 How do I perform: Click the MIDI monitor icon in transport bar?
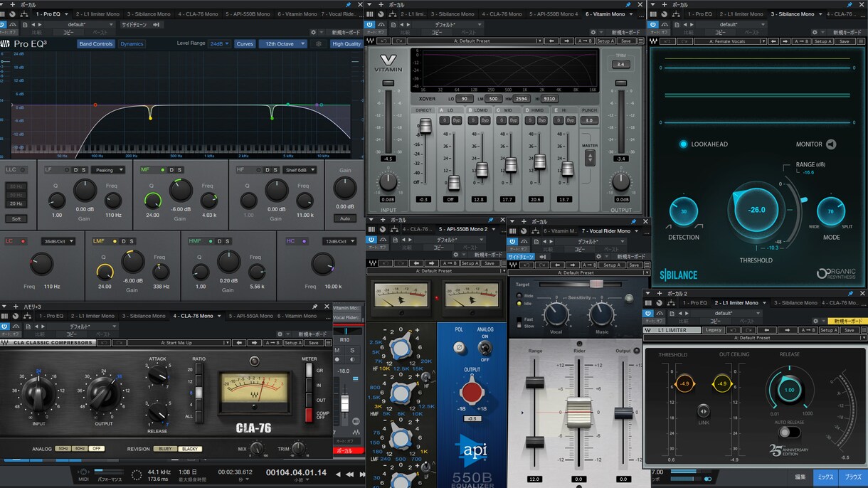point(83,472)
